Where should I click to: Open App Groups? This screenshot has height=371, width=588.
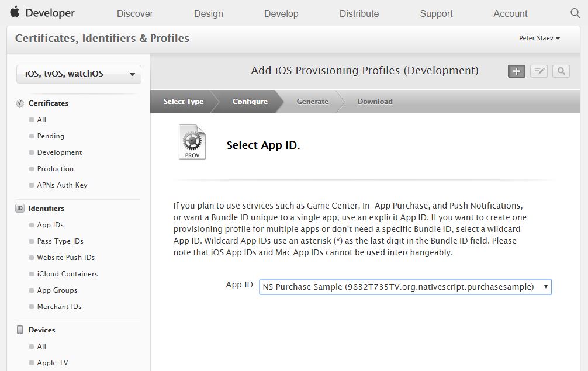click(x=57, y=290)
